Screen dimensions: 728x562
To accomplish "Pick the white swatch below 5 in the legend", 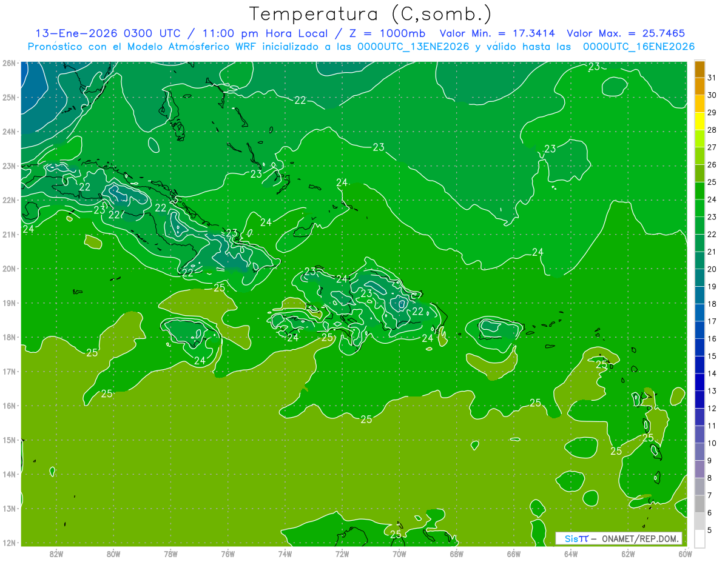I will click(699, 538).
